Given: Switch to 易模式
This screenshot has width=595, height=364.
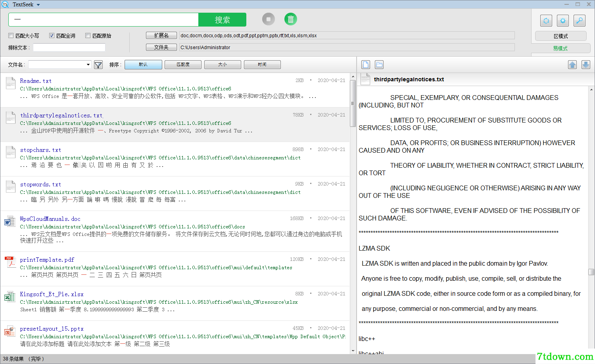Looking at the screenshot, I should [x=561, y=48].
